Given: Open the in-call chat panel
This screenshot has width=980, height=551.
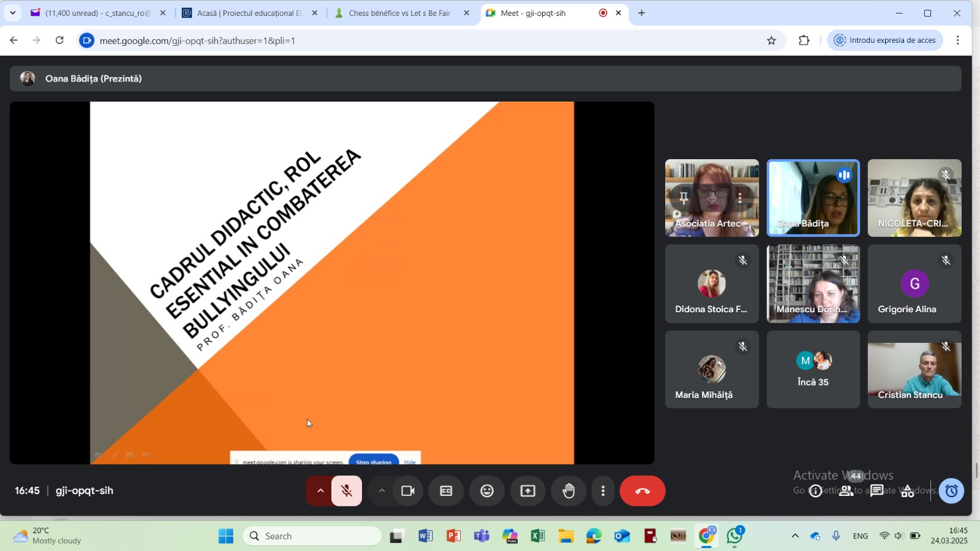Looking at the screenshot, I should (876, 491).
